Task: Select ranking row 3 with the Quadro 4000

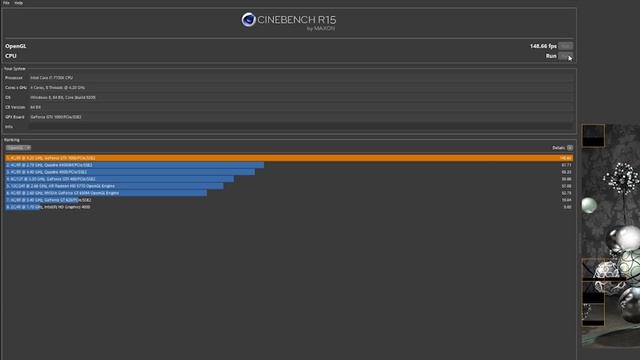Action: click(x=130, y=172)
